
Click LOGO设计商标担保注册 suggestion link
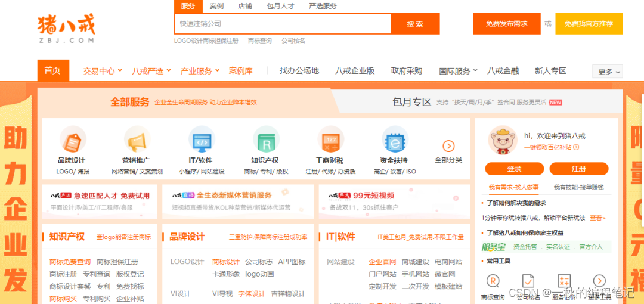206,41
